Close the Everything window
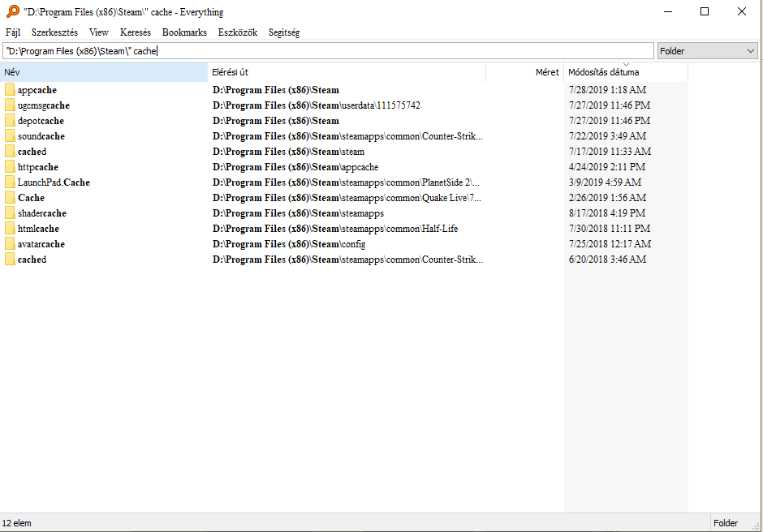The height and width of the screenshot is (532, 763). 742,11
